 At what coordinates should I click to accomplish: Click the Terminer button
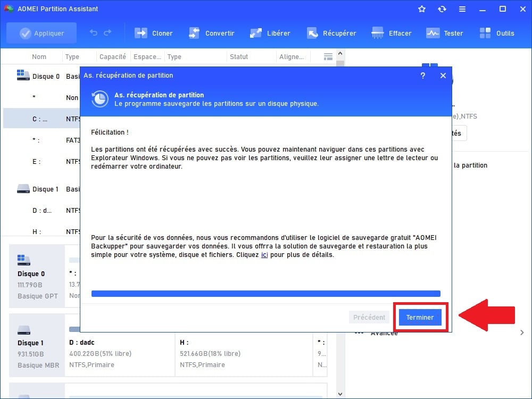(420, 317)
